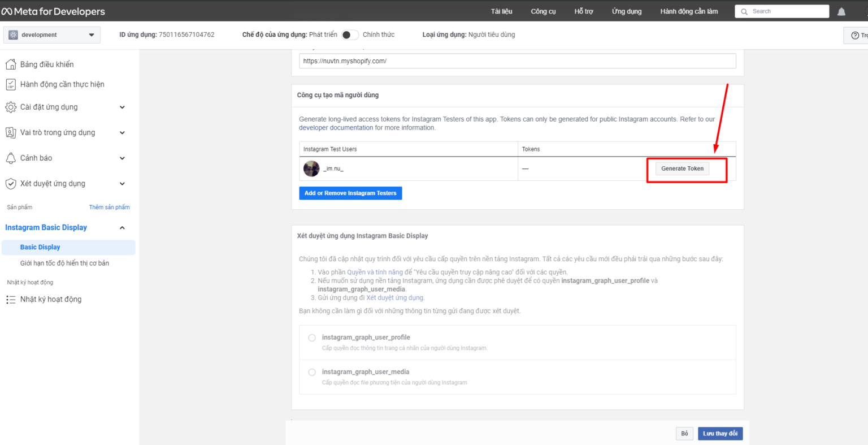This screenshot has width=868, height=445.
Task: Collapse the Instagram Basic Display section
Action: pos(122,227)
